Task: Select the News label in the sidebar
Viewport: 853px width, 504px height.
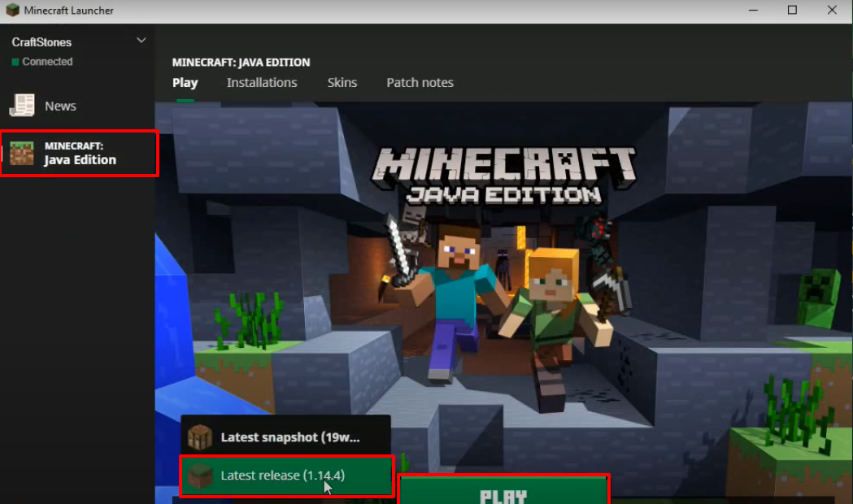Action: click(60, 106)
